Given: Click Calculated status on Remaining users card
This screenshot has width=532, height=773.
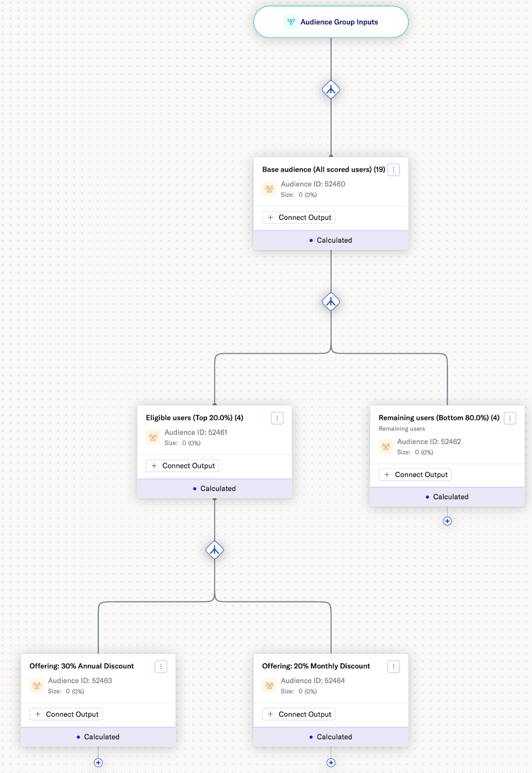Looking at the screenshot, I should (447, 497).
